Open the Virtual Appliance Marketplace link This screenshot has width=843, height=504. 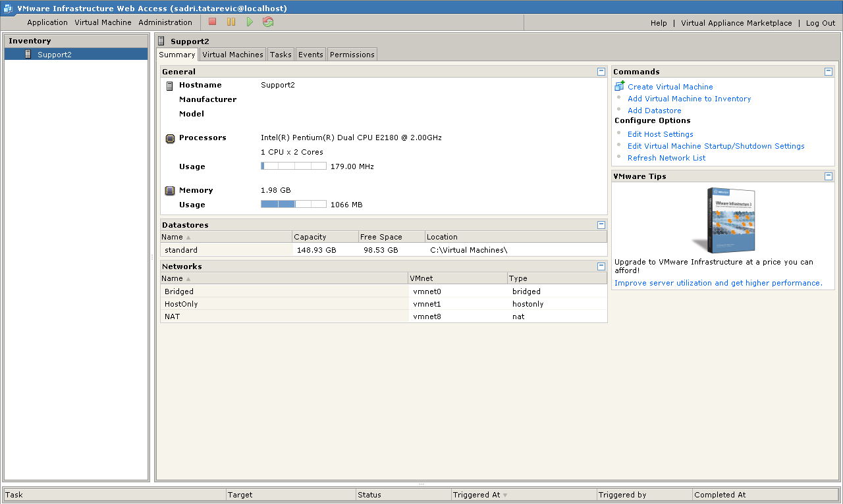pos(736,23)
